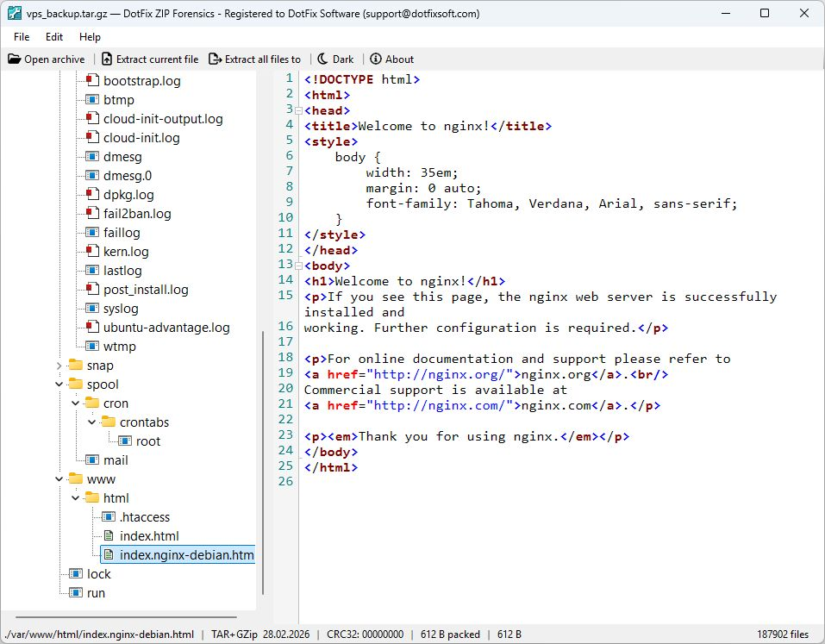This screenshot has height=644, width=825.
Task: Click the html folder icon
Action: point(92,497)
